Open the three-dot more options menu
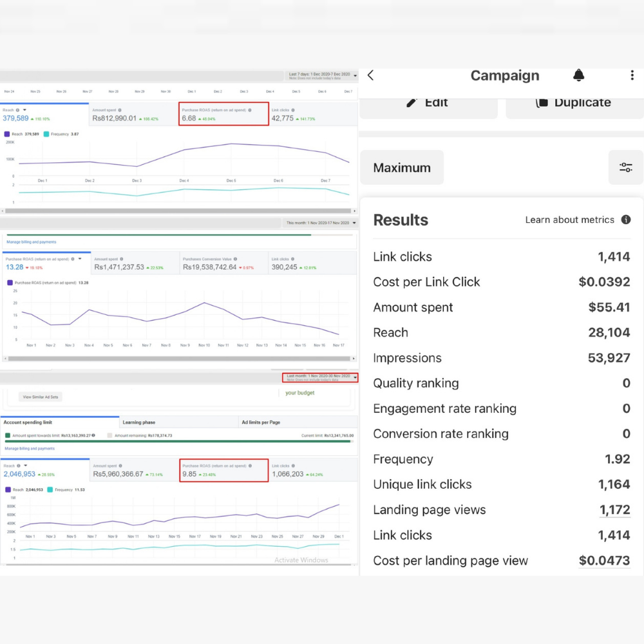Image resolution: width=644 pixels, height=644 pixels. [632, 75]
